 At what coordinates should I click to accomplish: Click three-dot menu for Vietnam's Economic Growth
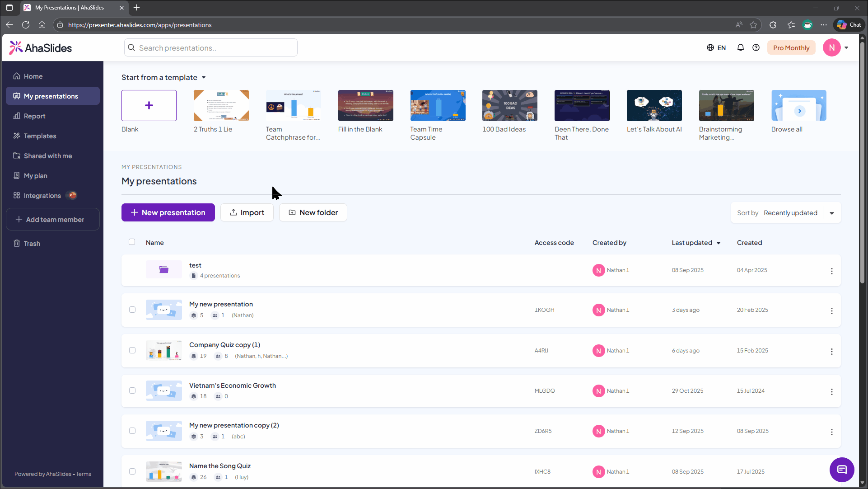831,392
